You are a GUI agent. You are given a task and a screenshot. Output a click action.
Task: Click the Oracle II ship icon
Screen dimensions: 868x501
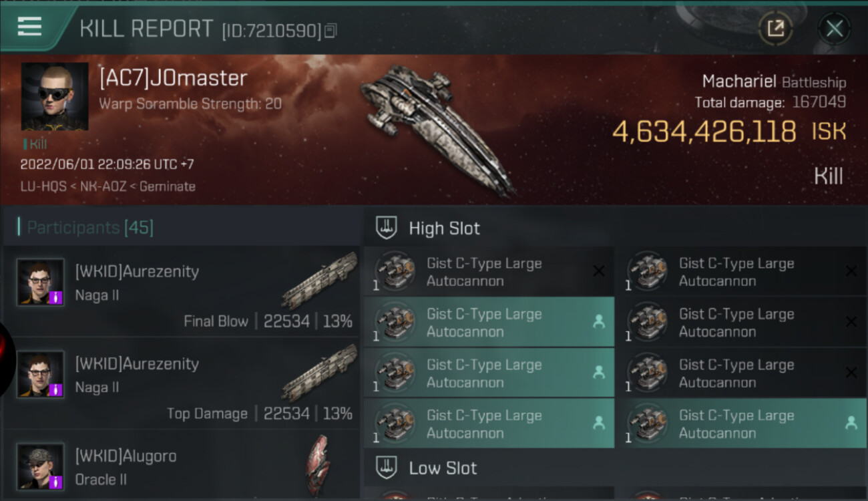tap(318, 464)
